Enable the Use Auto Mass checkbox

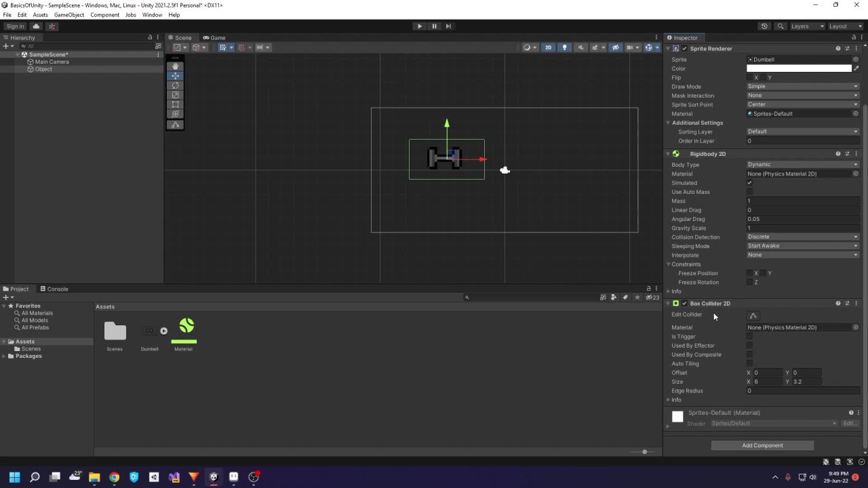(749, 192)
